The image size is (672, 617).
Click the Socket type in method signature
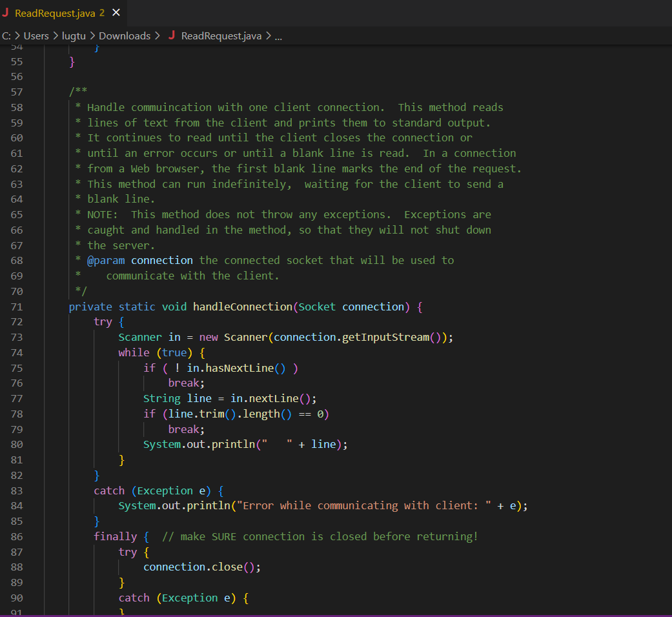(317, 307)
